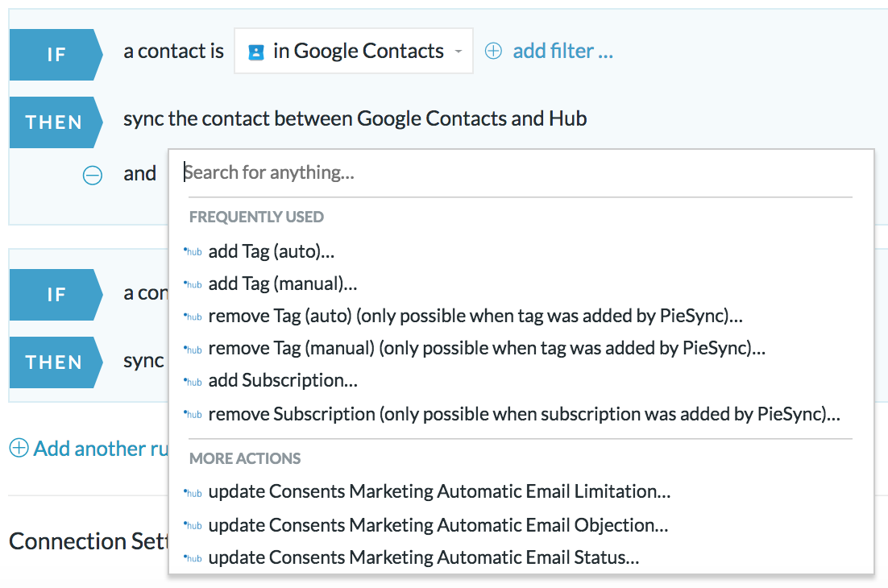Screen dimensions: 888x588
Task: Click the 'Add another rule' link
Action: [x=101, y=448]
